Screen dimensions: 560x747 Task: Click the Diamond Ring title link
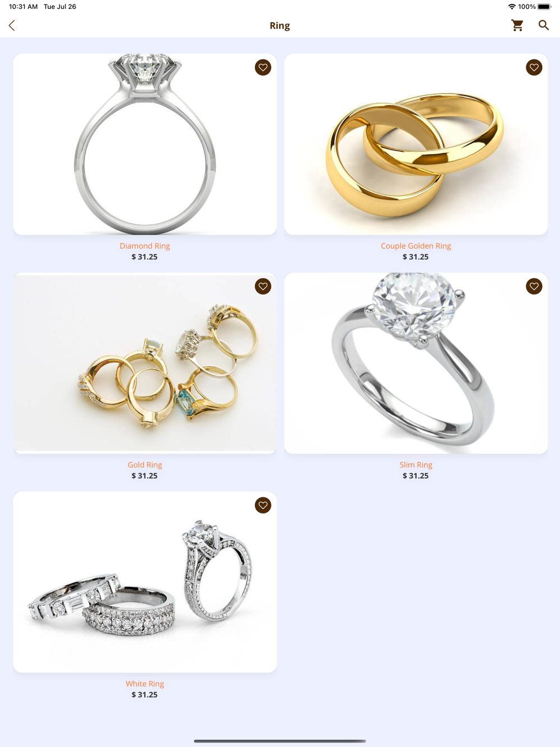[x=145, y=246]
